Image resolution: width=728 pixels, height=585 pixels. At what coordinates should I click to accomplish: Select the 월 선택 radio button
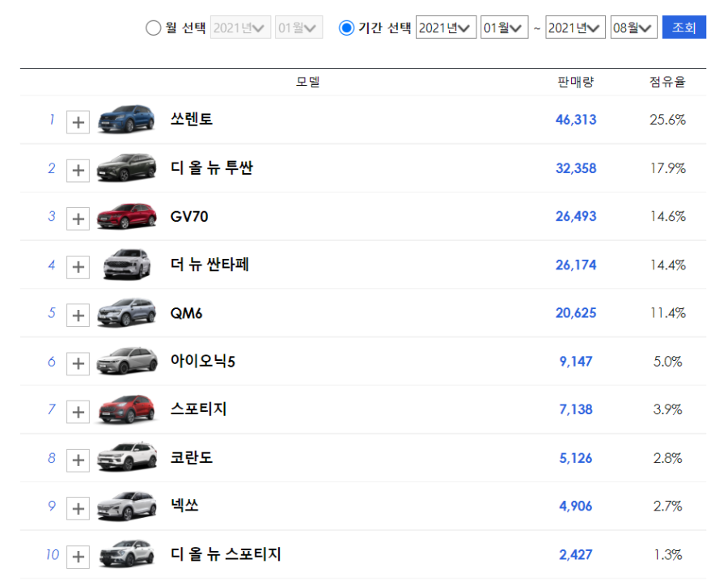tap(153, 28)
